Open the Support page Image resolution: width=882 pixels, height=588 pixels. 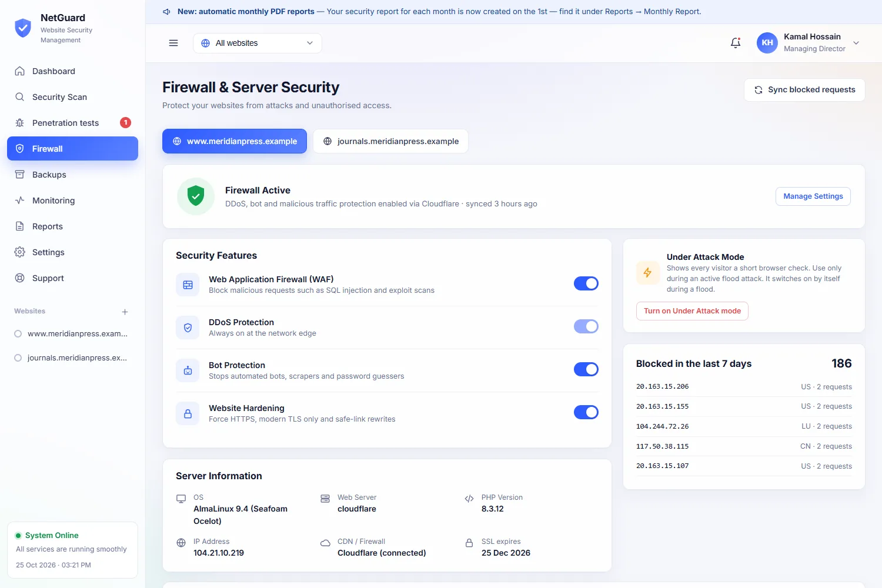tap(72, 278)
